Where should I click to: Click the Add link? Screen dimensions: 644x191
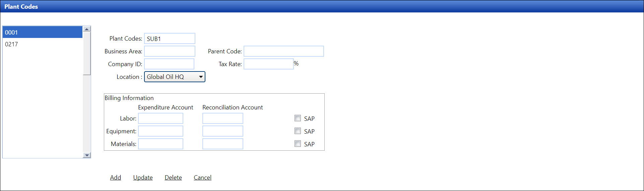(116, 178)
